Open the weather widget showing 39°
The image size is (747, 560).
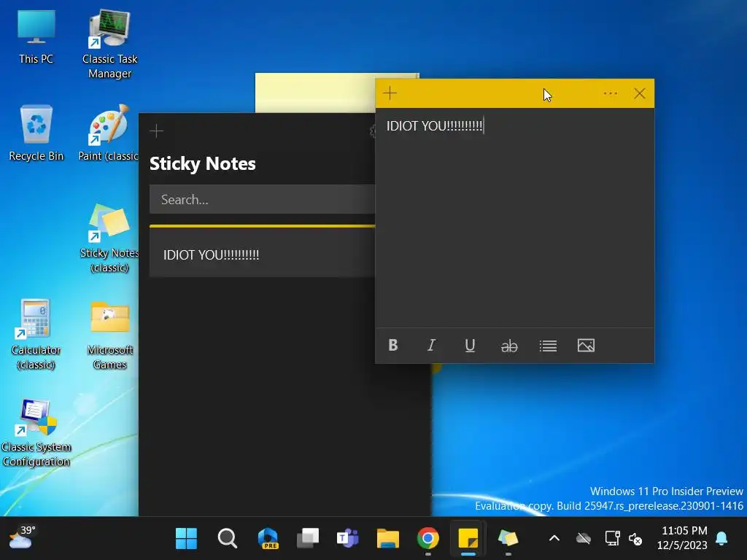coord(23,537)
